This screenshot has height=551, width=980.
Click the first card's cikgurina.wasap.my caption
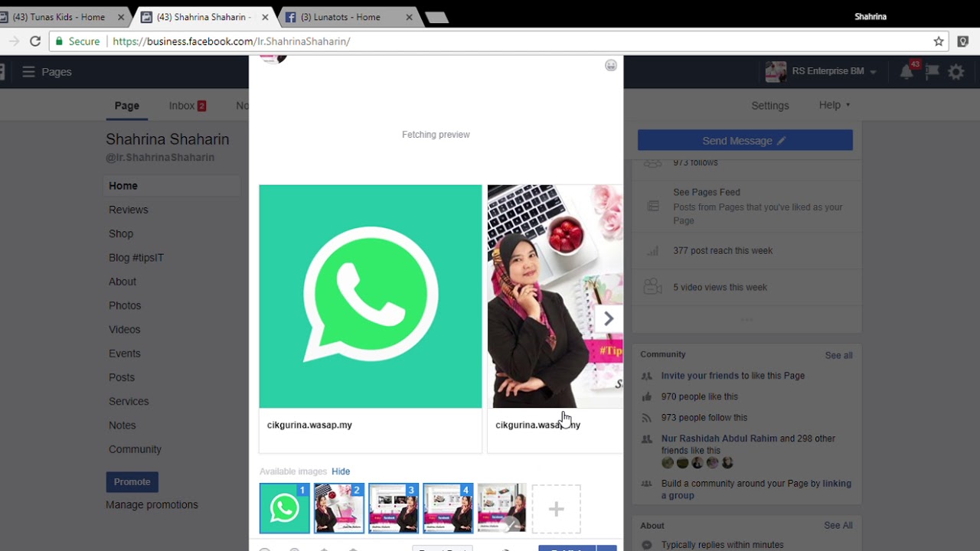click(309, 425)
